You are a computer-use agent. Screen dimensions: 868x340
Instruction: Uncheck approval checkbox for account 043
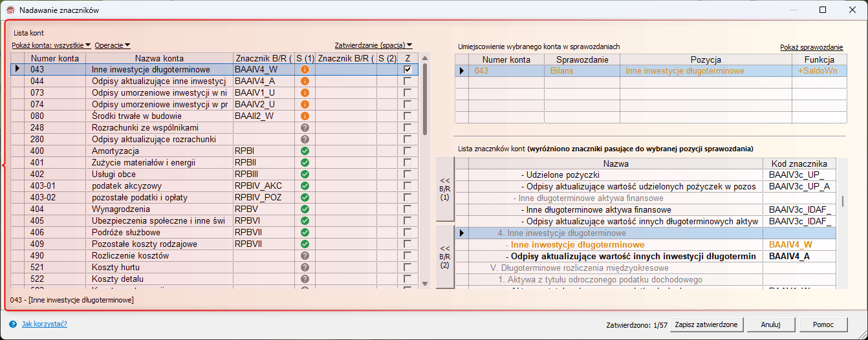[x=407, y=69]
